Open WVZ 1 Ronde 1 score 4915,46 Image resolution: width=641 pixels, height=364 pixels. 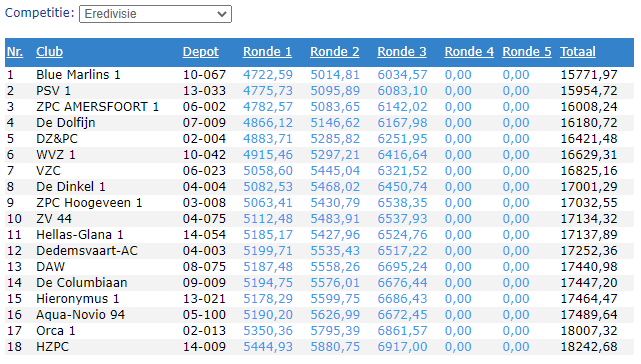coord(268,155)
